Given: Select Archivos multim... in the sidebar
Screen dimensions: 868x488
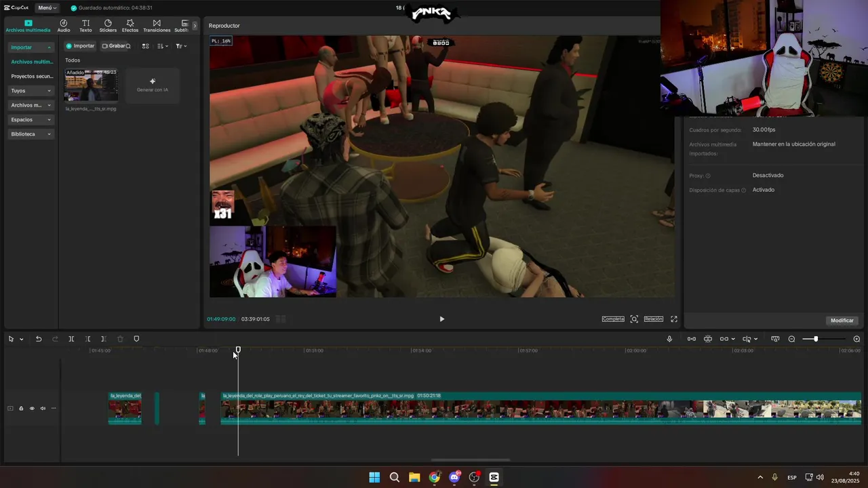Looking at the screenshot, I should coord(32,62).
